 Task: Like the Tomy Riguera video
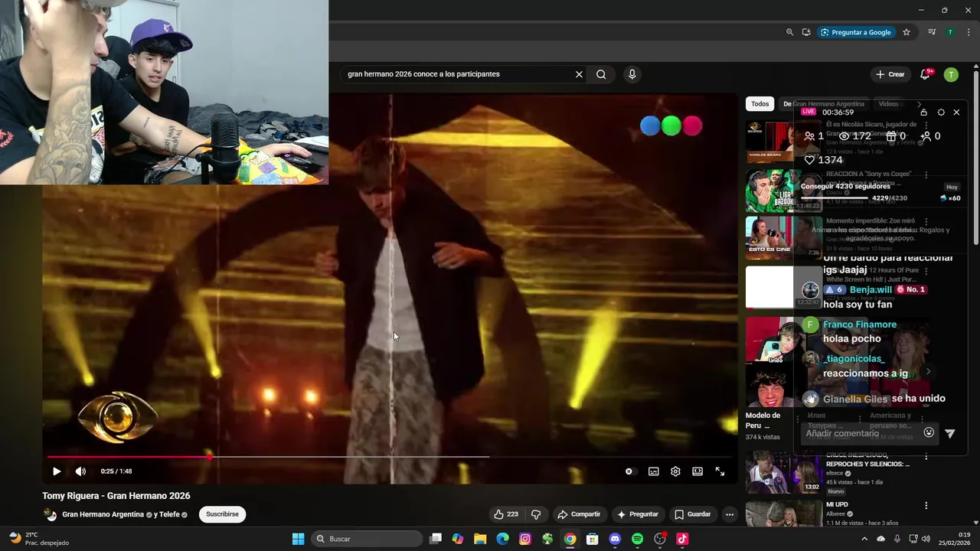coord(506,514)
